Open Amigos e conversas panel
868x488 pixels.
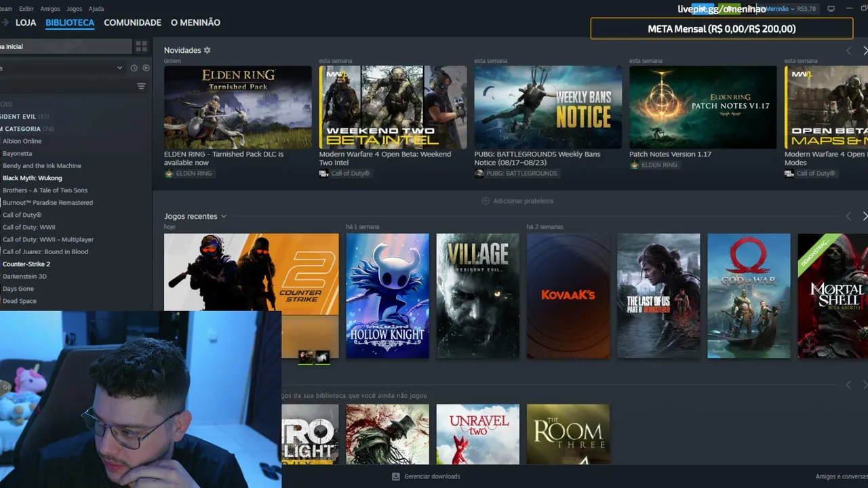(x=842, y=476)
